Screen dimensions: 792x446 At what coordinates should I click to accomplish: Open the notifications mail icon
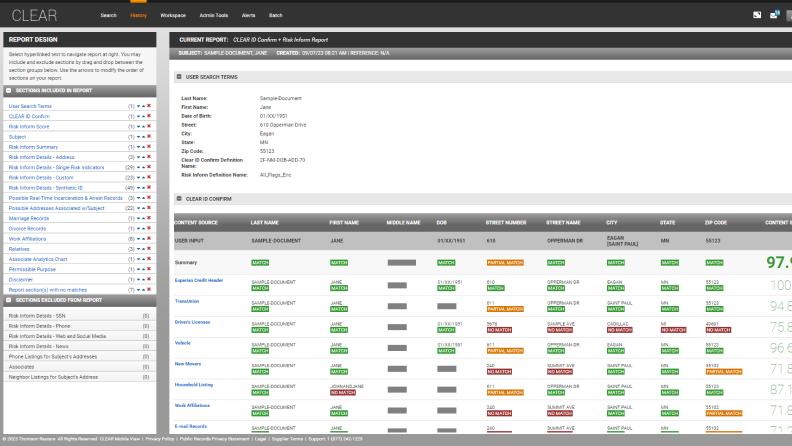click(774, 15)
